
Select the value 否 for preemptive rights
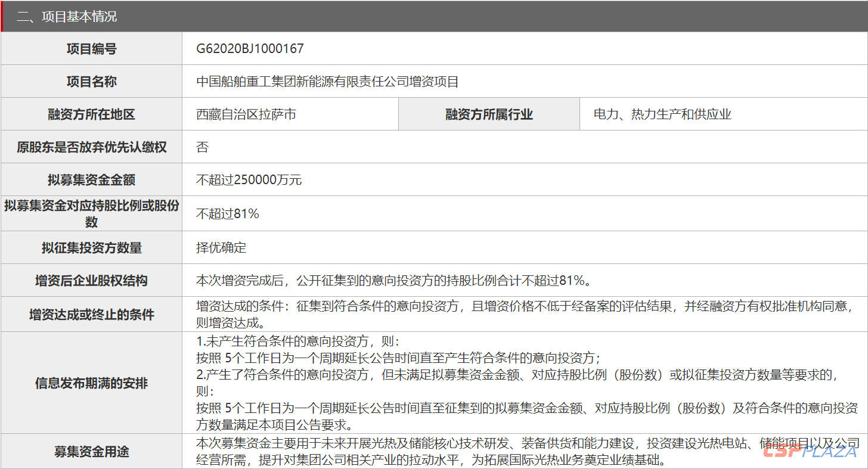pyautogui.click(x=203, y=147)
